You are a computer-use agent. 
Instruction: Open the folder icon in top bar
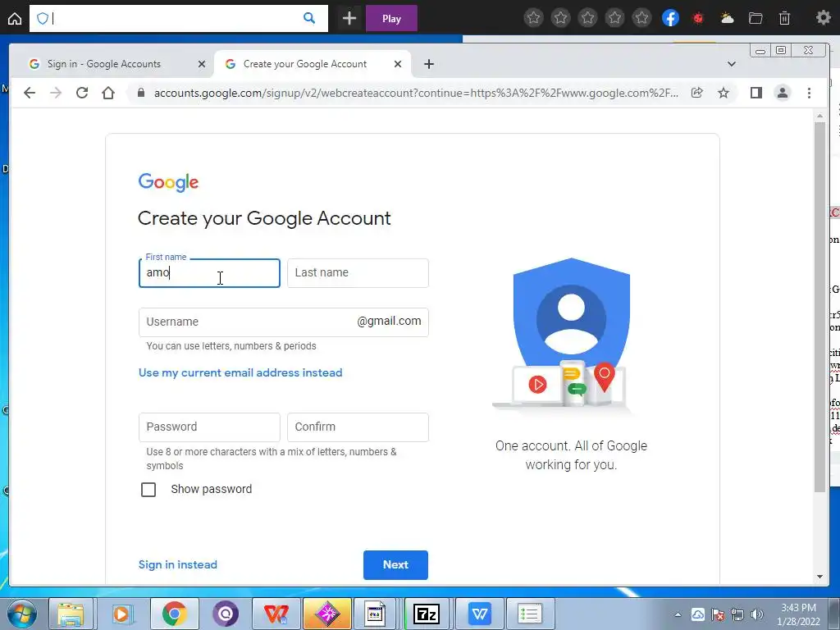[x=756, y=18]
